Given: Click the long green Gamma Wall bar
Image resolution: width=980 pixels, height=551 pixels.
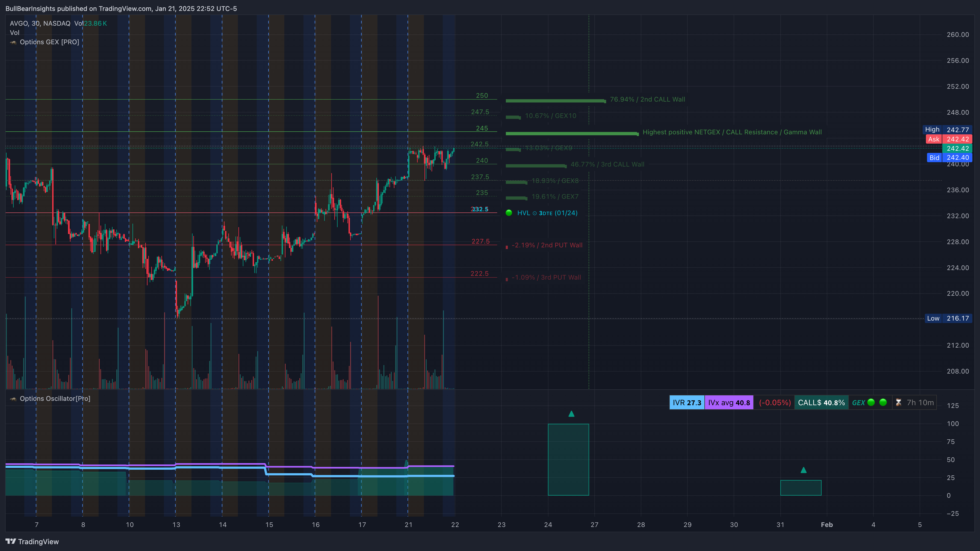Looking at the screenshot, I should 572,134.
